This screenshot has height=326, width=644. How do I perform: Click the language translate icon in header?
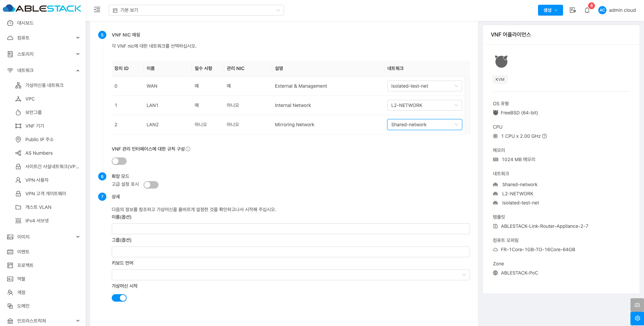(x=573, y=10)
